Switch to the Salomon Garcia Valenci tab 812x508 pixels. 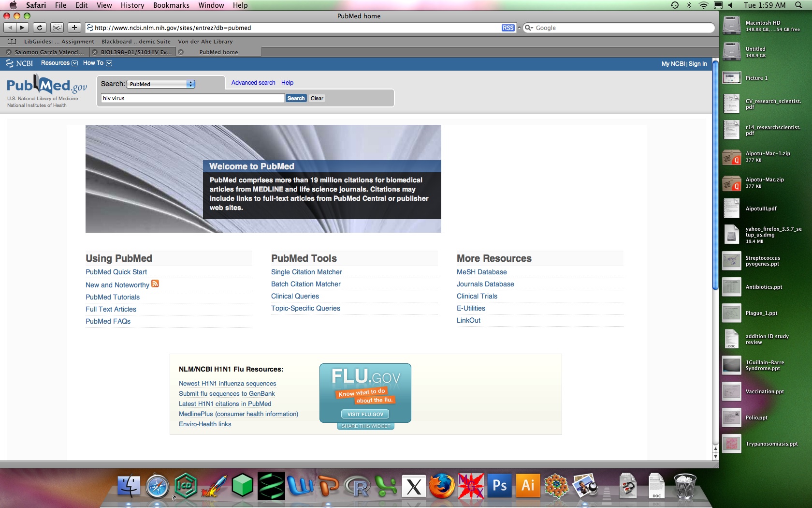tap(48, 52)
